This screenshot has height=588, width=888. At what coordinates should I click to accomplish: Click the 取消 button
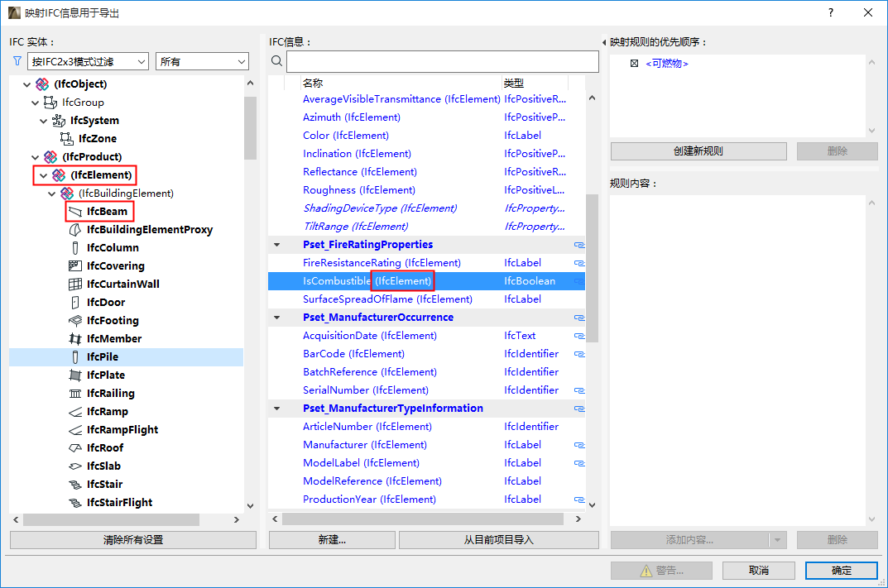click(x=759, y=571)
